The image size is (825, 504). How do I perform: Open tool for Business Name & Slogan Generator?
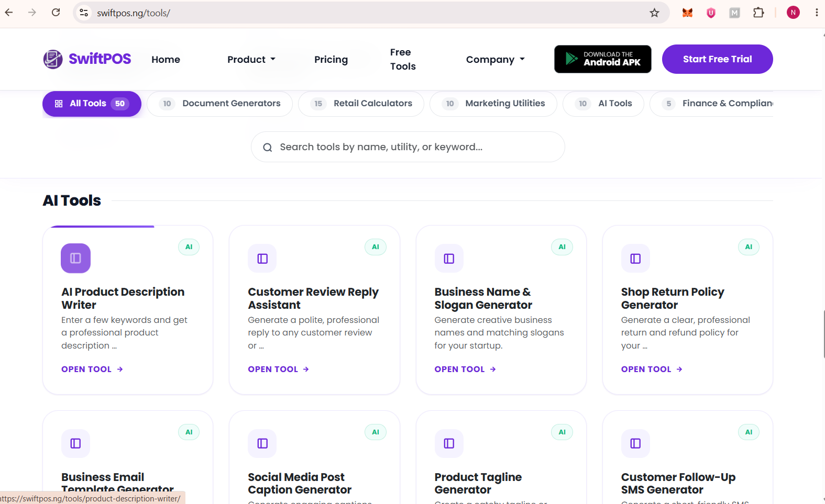(x=465, y=369)
